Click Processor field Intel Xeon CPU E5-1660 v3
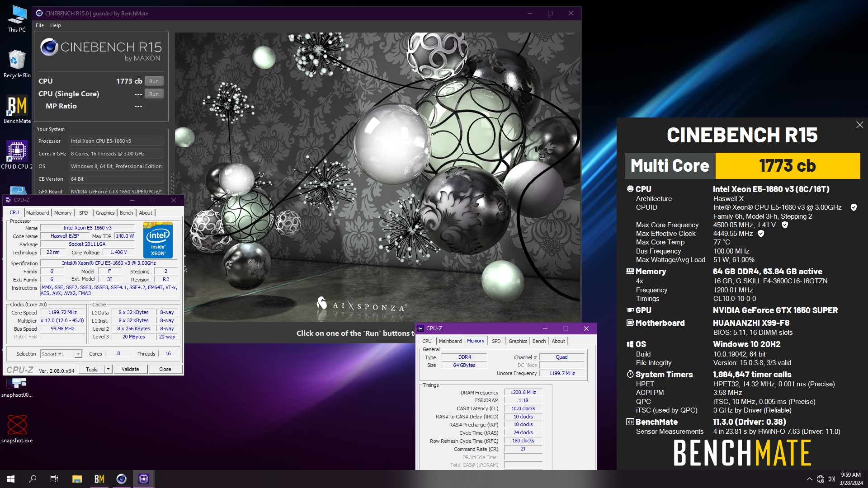868x488 pixels. pos(116,141)
